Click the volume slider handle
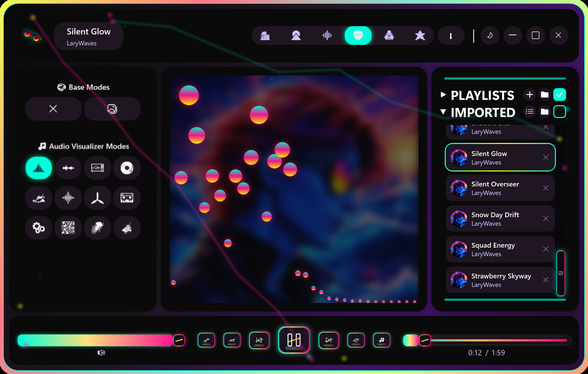 (x=179, y=340)
